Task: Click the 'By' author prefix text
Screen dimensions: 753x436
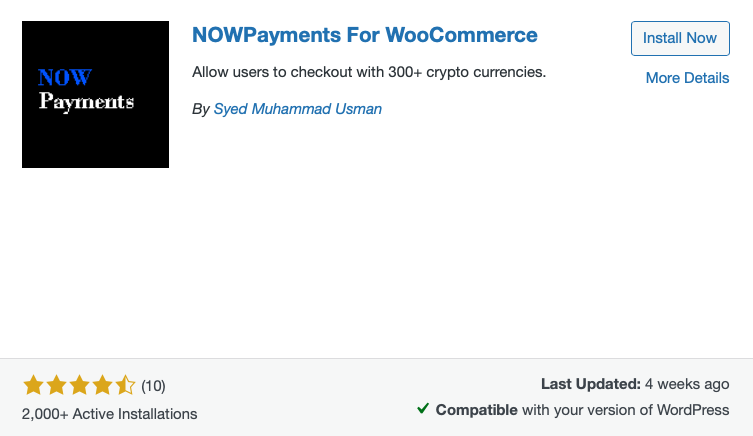Action: [x=200, y=109]
